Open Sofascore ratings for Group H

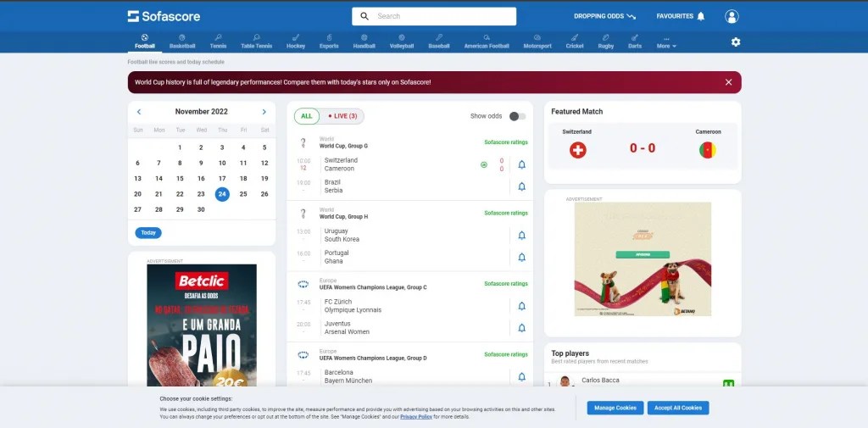[x=506, y=214]
